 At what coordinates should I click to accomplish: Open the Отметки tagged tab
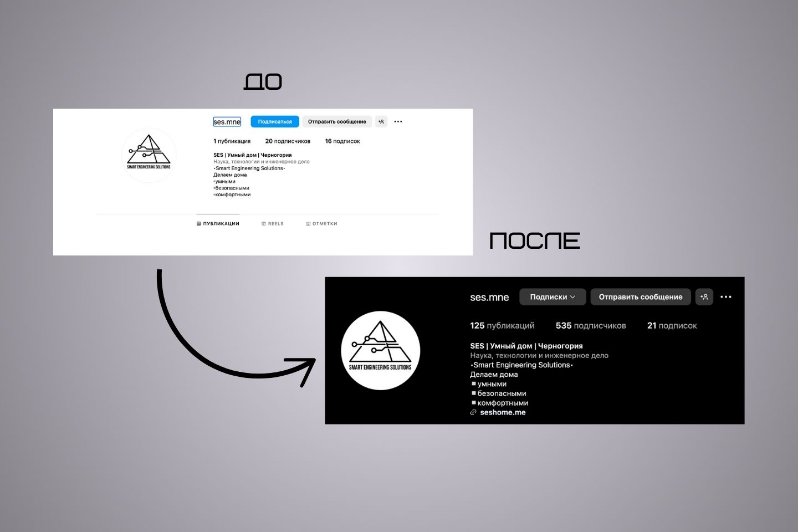pyautogui.click(x=321, y=224)
